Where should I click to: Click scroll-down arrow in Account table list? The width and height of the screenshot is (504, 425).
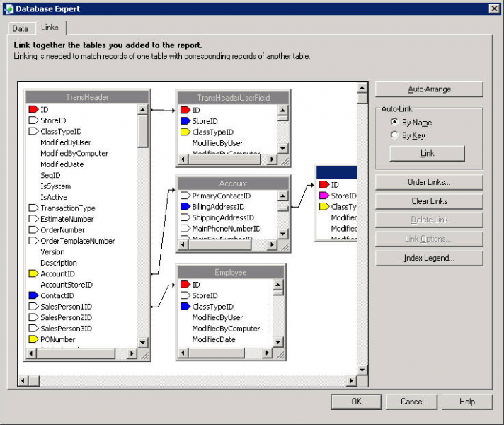click(x=283, y=234)
